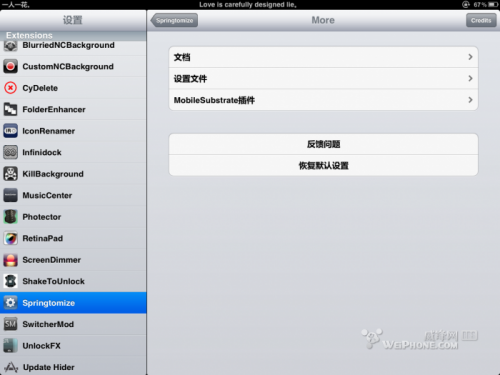Tap the KillBackground skull icon

tap(10, 174)
